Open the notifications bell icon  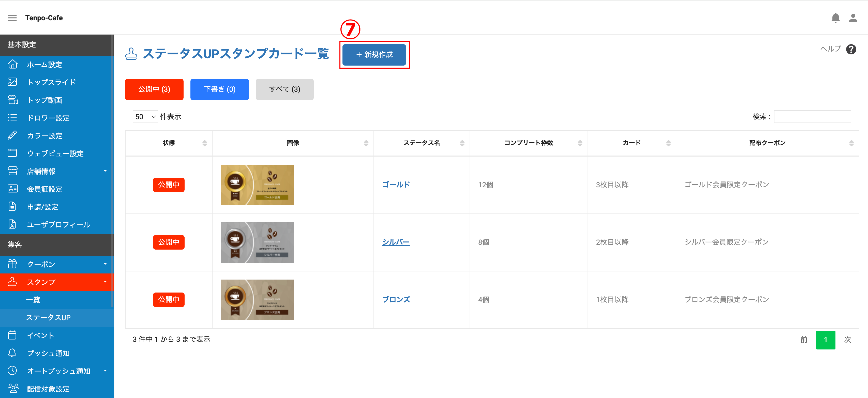point(835,18)
